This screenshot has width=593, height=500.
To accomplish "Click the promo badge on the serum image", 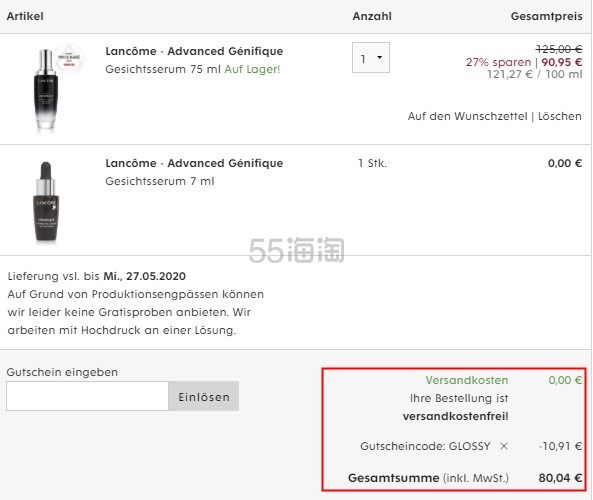I will (x=69, y=57).
